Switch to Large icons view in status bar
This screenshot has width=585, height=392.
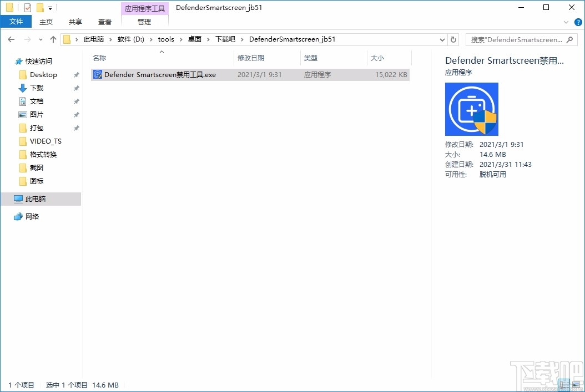point(576,384)
